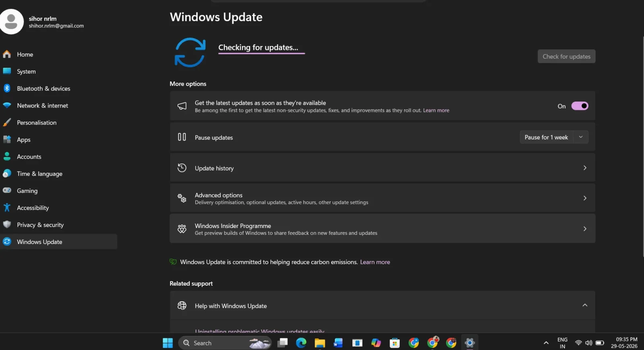The height and width of the screenshot is (350, 644).
Task: Select the Network & internet wifi icon
Action: 7,106
